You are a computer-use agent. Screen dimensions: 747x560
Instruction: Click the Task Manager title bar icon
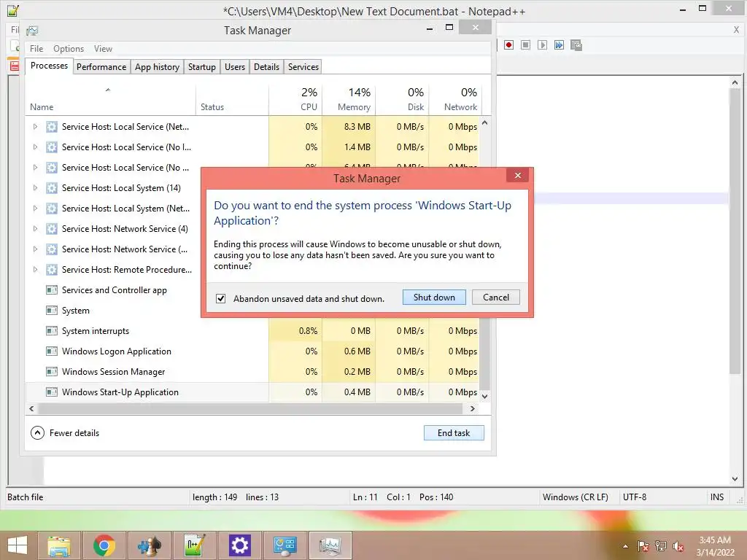[x=32, y=31]
